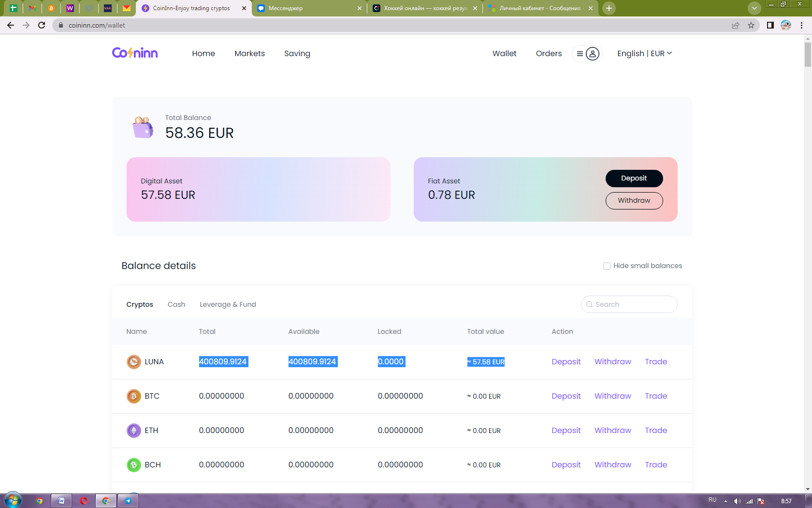Open Word from the taskbar
Viewport: 812px width, 508px height.
[x=61, y=501]
